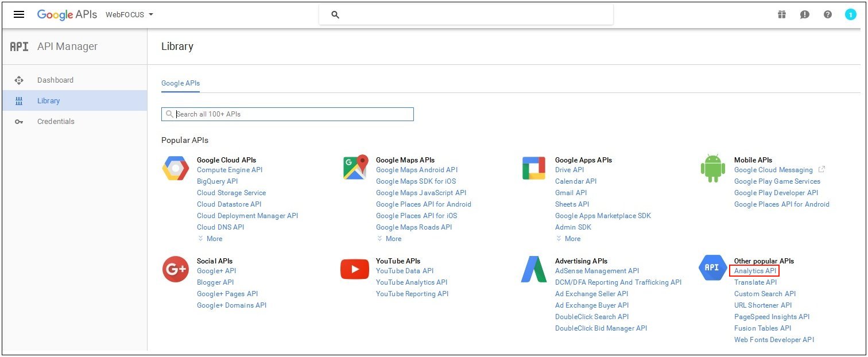Click the blue API hexagon icon
The width and height of the screenshot is (868, 357).
click(712, 268)
